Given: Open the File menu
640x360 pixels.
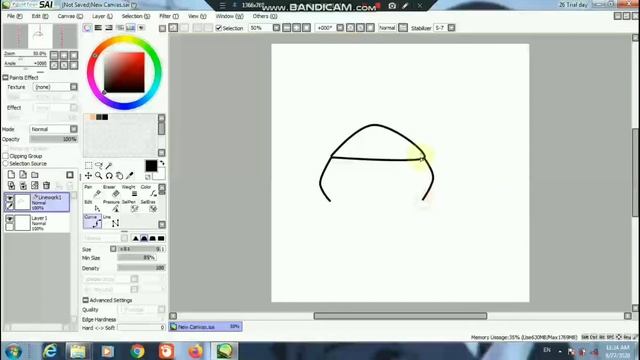Looking at the screenshot, I should click(x=15, y=16).
